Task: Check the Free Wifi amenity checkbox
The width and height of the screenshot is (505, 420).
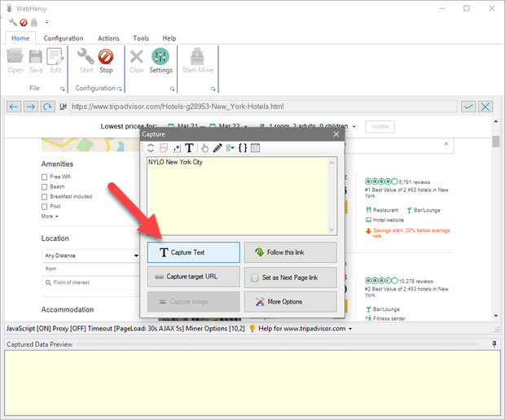Action: tap(45, 177)
